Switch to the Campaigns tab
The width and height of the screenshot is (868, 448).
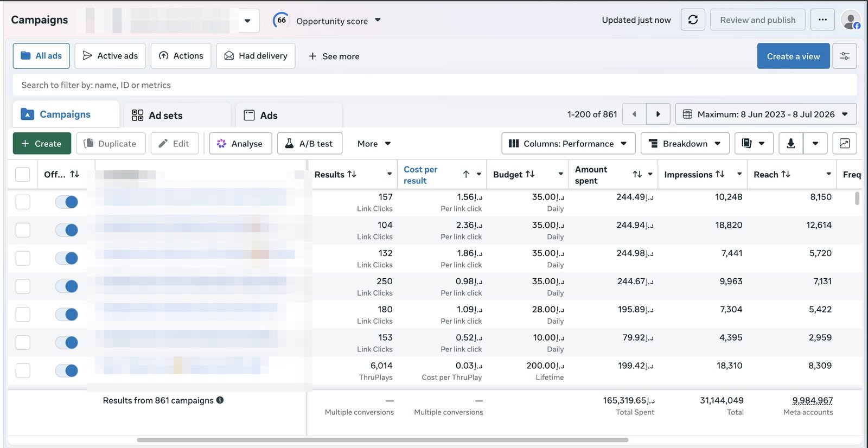(65, 114)
